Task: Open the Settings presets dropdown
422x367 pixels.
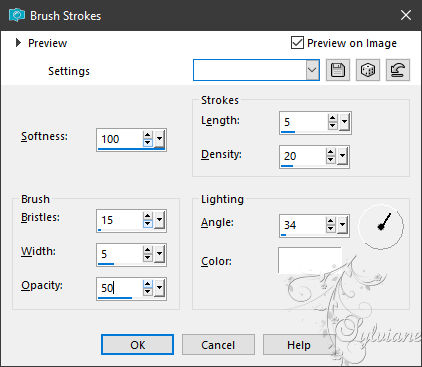Action: (312, 70)
